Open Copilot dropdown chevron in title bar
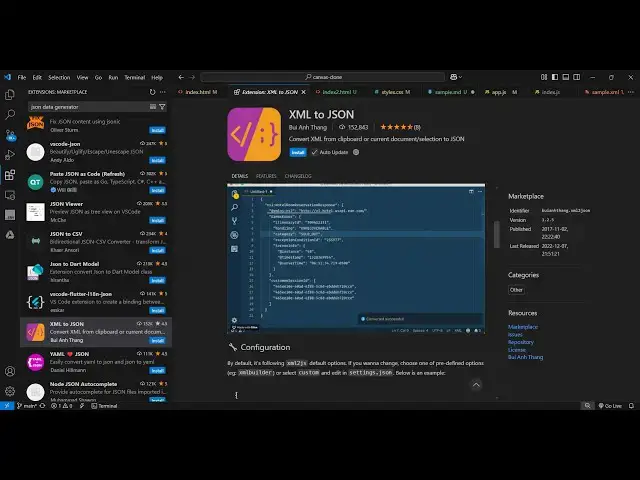The image size is (640, 480). tap(460, 77)
